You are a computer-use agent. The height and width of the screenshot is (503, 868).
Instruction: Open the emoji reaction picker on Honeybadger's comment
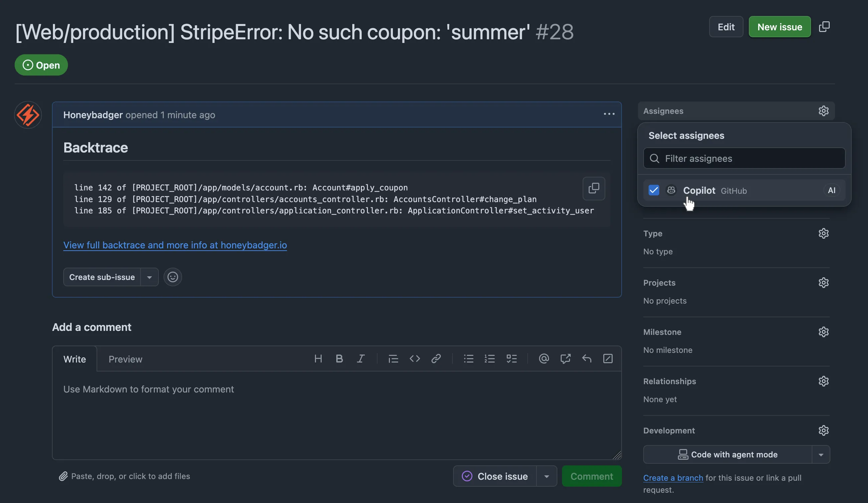pyautogui.click(x=172, y=277)
